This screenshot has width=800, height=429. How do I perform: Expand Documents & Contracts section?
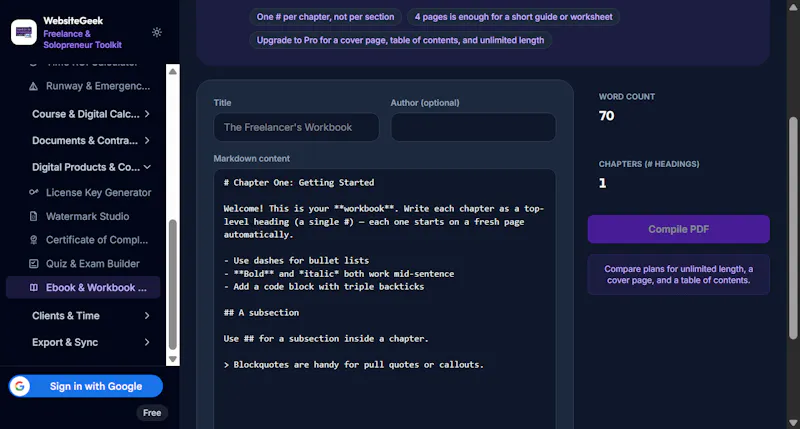tap(90, 140)
